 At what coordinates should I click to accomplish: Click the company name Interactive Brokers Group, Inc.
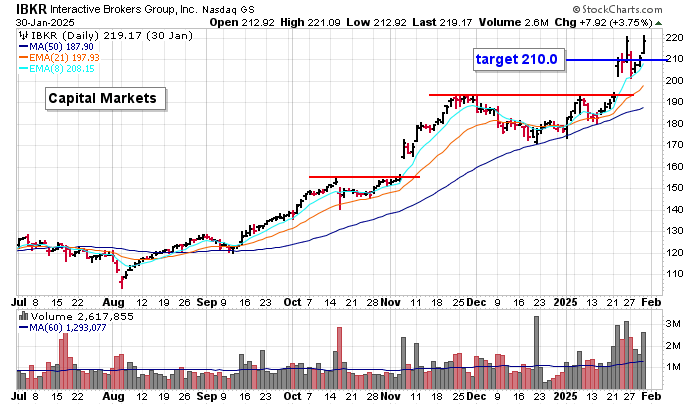pos(124,9)
